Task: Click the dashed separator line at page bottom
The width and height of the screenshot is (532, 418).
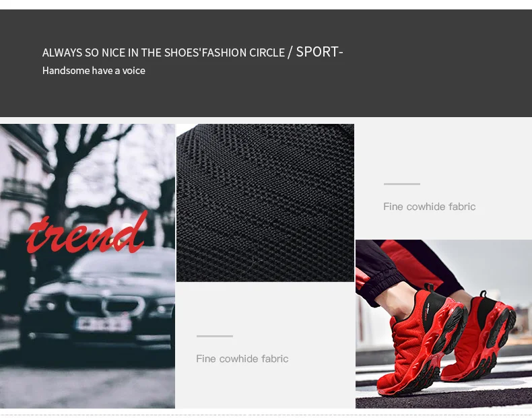Action: (x=266, y=415)
